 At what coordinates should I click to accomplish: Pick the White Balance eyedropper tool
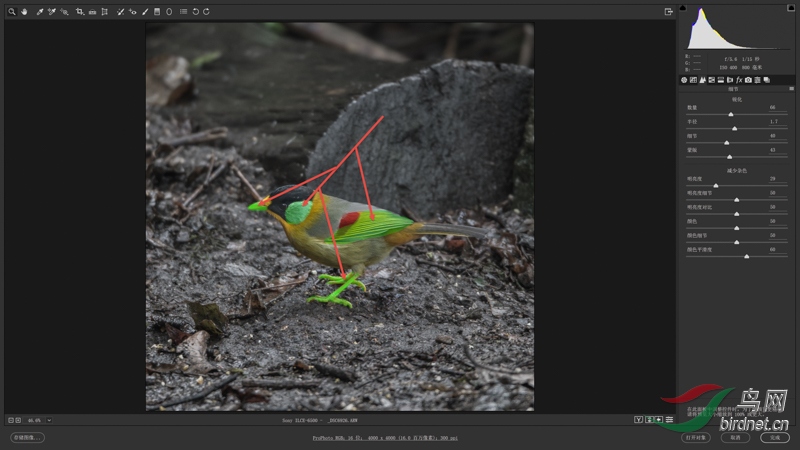[40, 12]
